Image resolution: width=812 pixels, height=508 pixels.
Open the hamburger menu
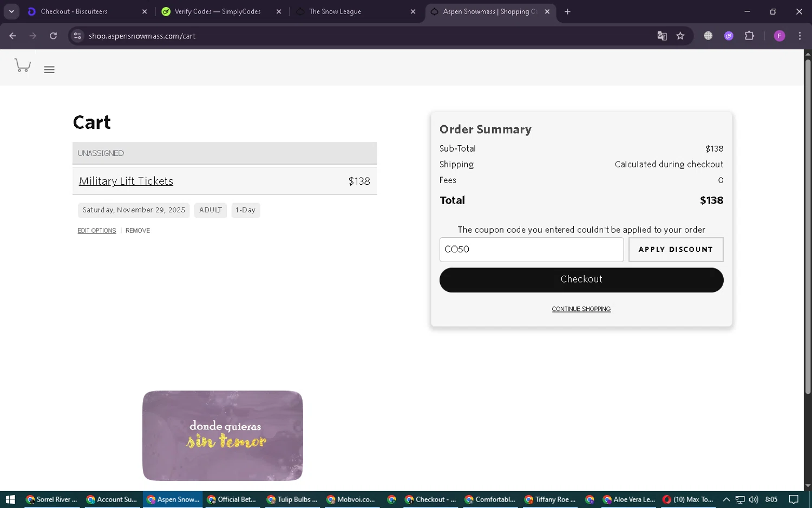tap(49, 69)
